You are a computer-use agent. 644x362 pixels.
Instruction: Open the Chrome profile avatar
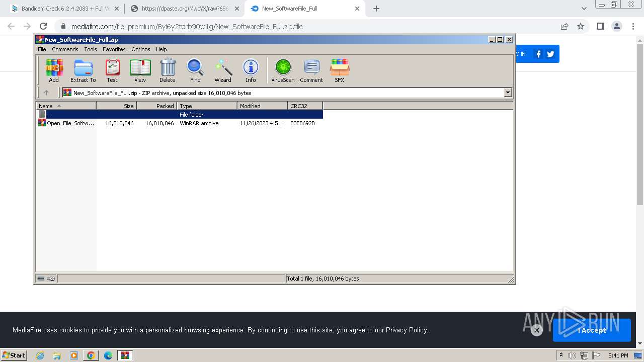[x=616, y=26]
